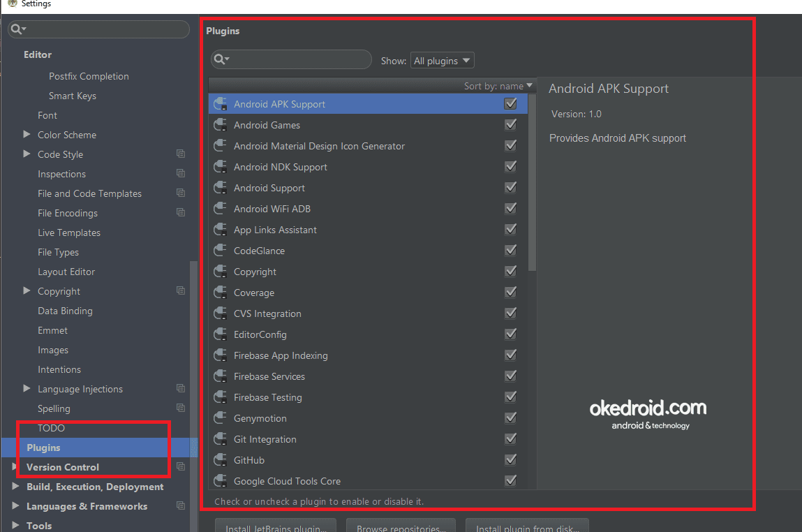Click the Install plugin from disk button

point(527,528)
